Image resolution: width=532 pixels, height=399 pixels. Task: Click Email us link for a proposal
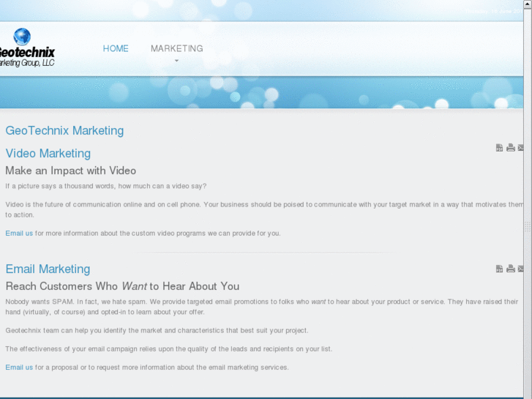(19, 368)
